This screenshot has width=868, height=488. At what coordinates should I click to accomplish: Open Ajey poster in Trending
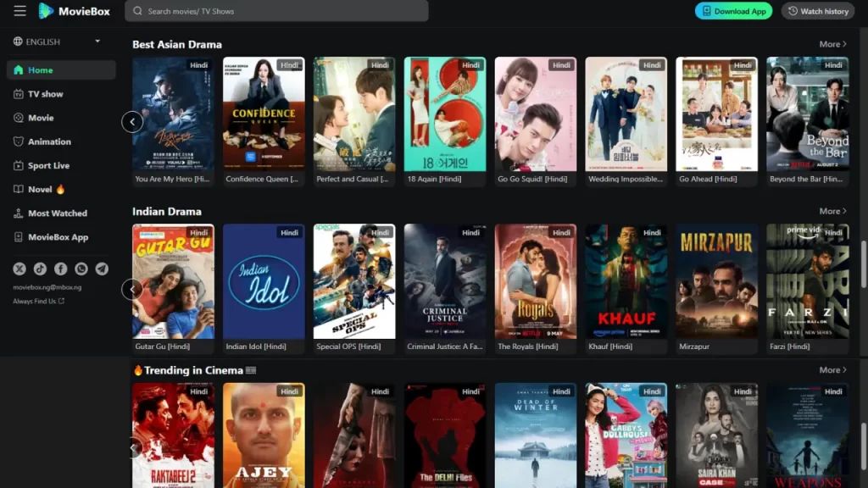coord(264,435)
